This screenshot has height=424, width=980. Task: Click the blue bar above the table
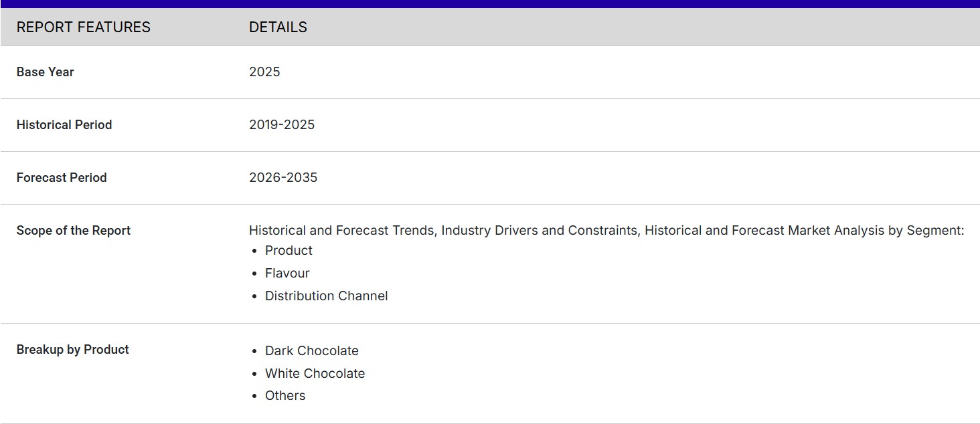tap(490, 4)
